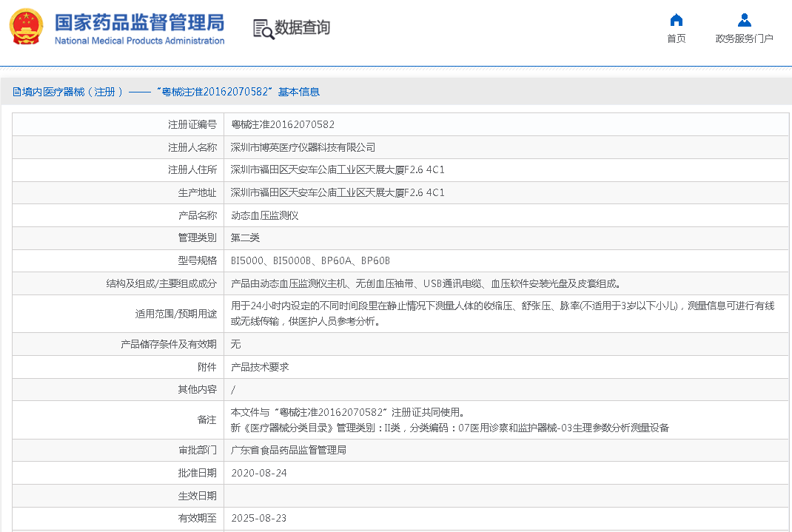Click the small document icon before 境内医疗器械

[17, 92]
